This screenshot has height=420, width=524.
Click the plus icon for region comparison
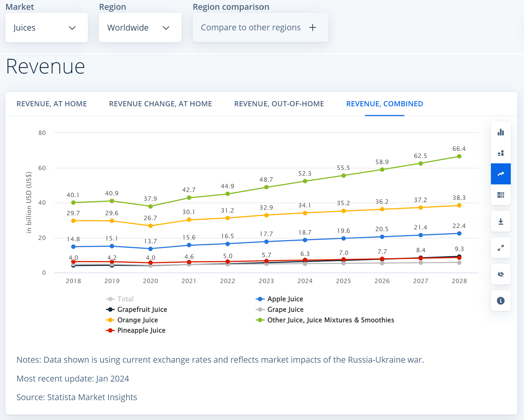313,27
